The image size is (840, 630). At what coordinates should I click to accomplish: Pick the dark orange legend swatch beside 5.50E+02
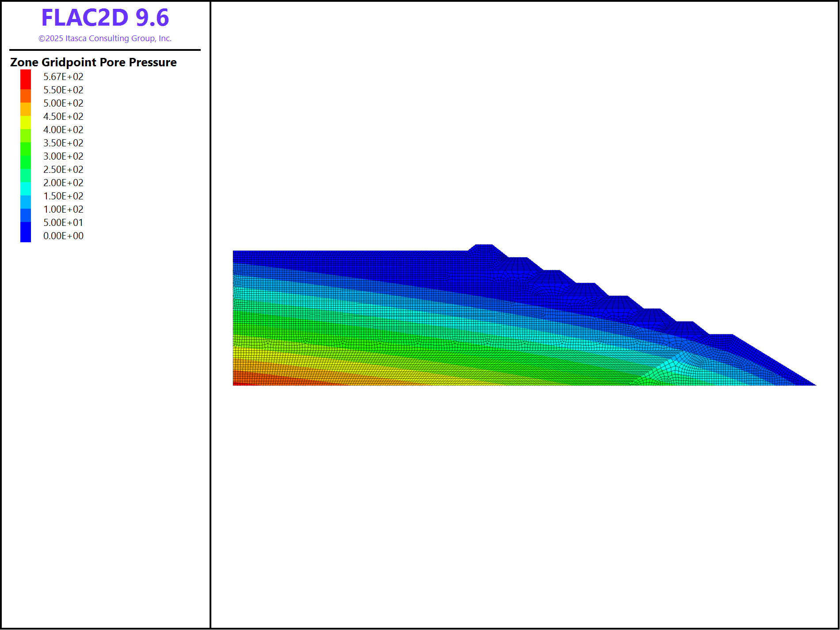pos(26,96)
